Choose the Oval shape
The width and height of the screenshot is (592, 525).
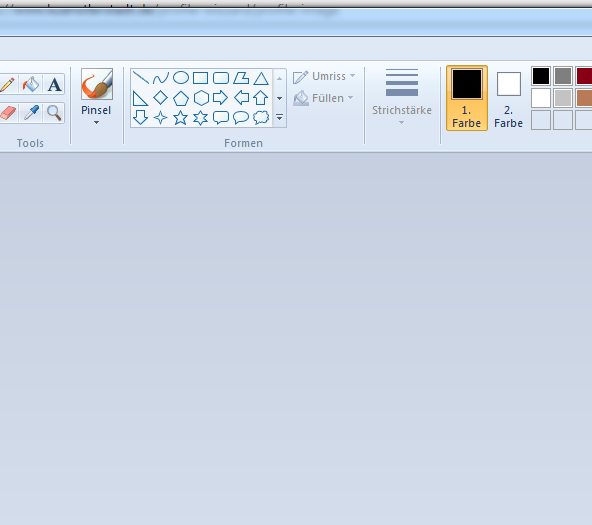tap(181, 78)
